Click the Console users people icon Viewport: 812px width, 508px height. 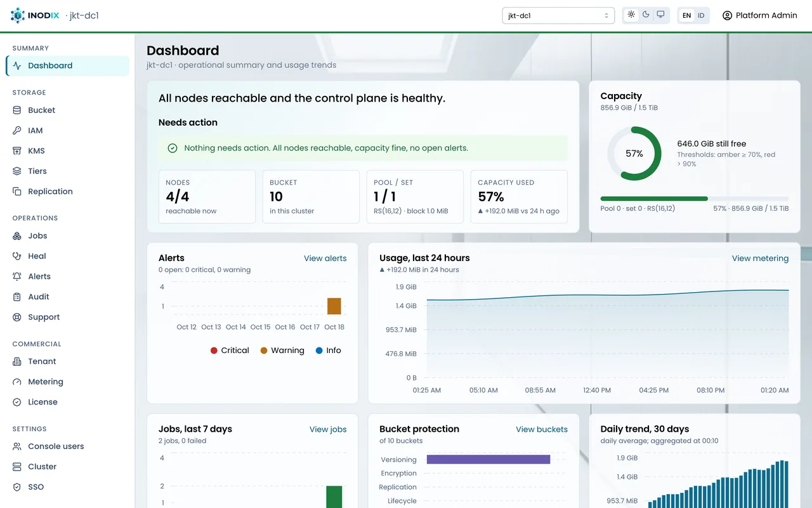(x=17, y=446)
